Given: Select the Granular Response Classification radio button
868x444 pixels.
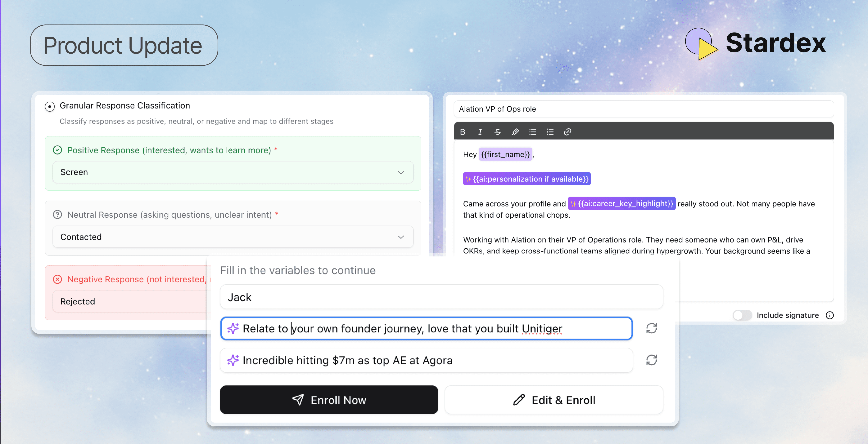Looking at the screenshot, I should 50,106.
